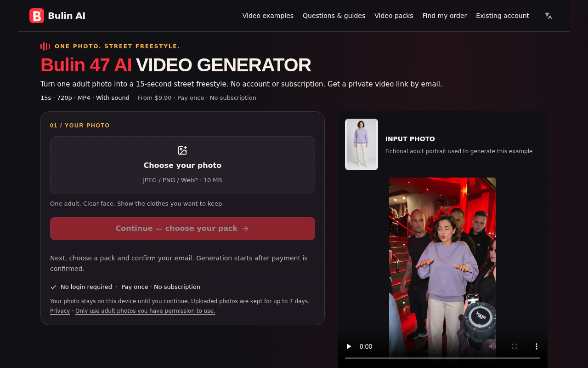The image size is (588, 368).
Task: Click the '15s · 720p · MP4 · With sound' text
Action: click(85, 98)
